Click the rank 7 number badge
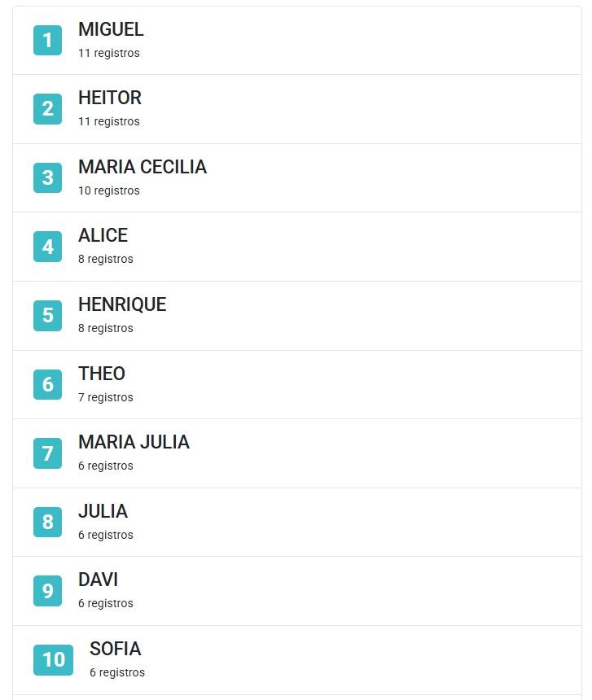Screen dimensions: 592x700 coord(47,453)
